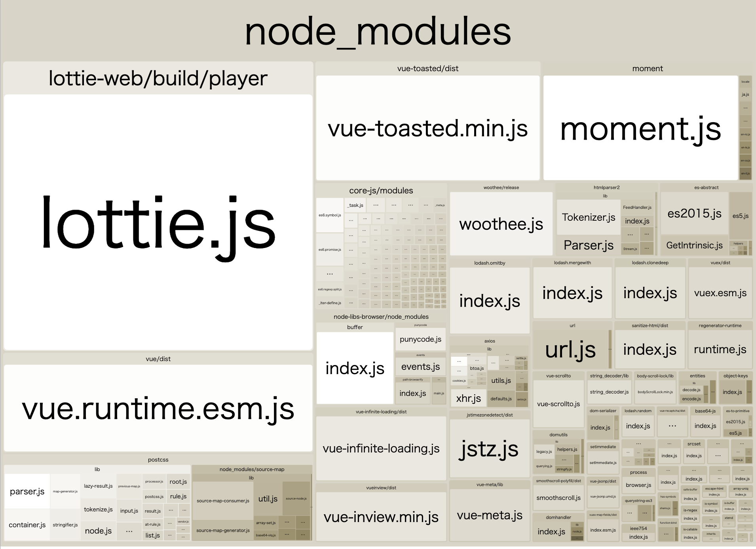Click the FeedHandler.js block
756x549 pixels.
(637, 207)
